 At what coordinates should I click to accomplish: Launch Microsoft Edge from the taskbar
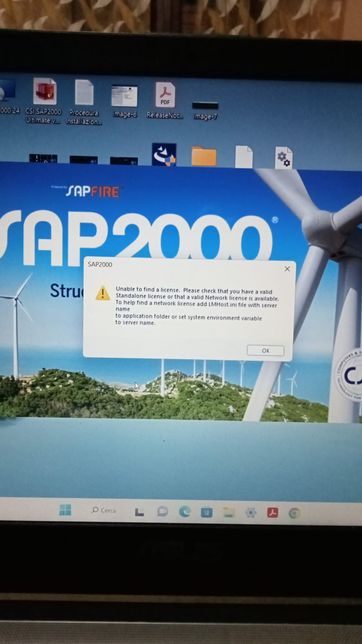point(185,512)
